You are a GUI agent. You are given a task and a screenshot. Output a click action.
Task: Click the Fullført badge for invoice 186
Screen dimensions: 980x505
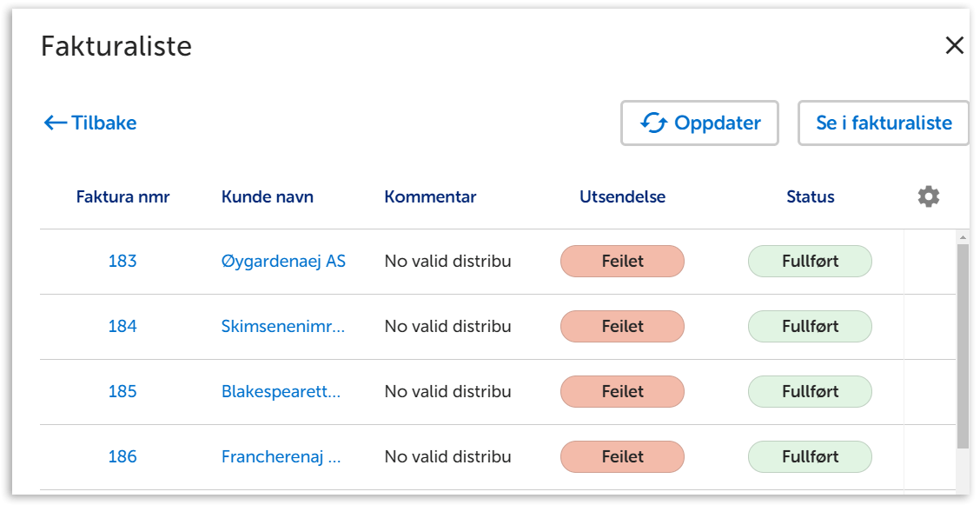(810, 456)
